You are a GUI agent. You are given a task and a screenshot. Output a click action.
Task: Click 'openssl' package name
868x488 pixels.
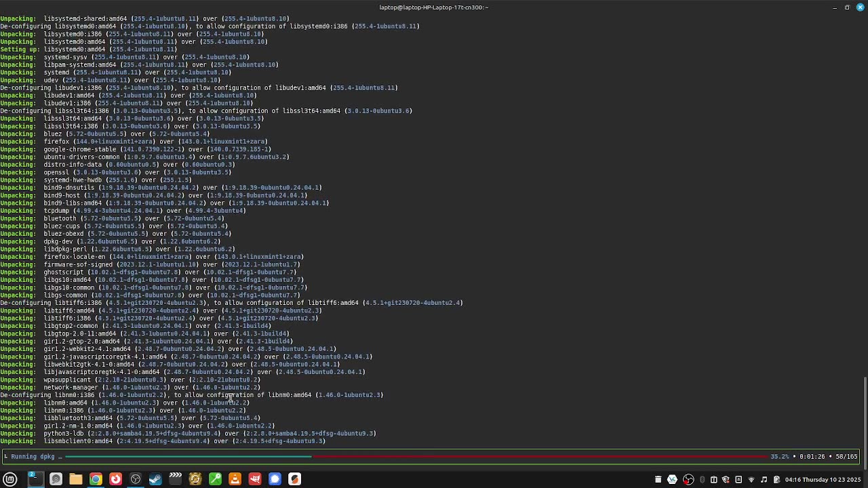pyautogui.click(x=57, y=172)
